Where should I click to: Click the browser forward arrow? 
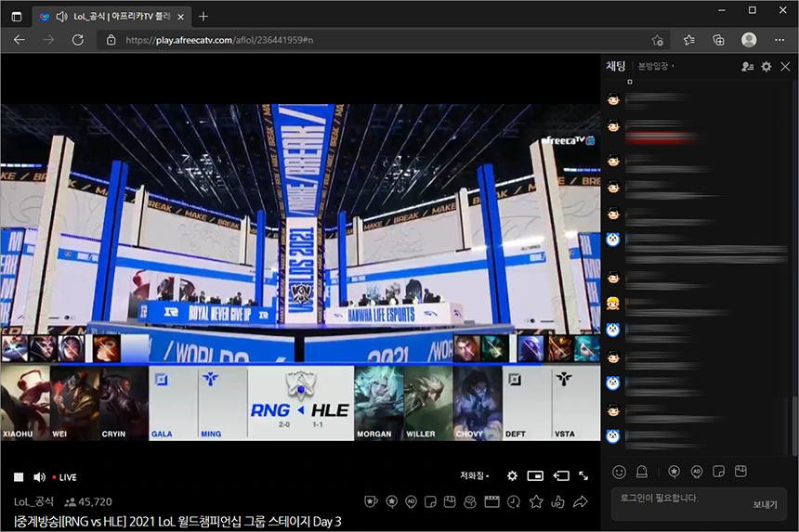48,40
